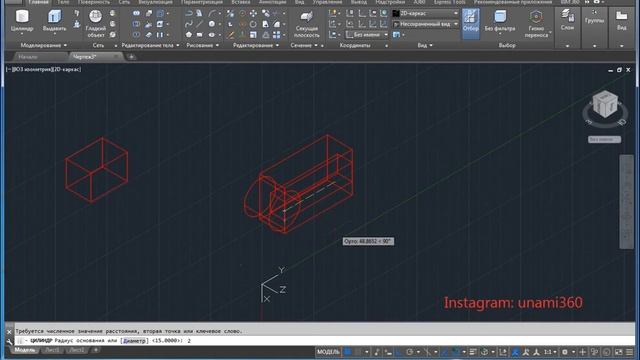Image resolution: width=640 pixels, height=360 pixels.
Task: Click the Rotate tool in Редактирование
Action: coord(253,24)
